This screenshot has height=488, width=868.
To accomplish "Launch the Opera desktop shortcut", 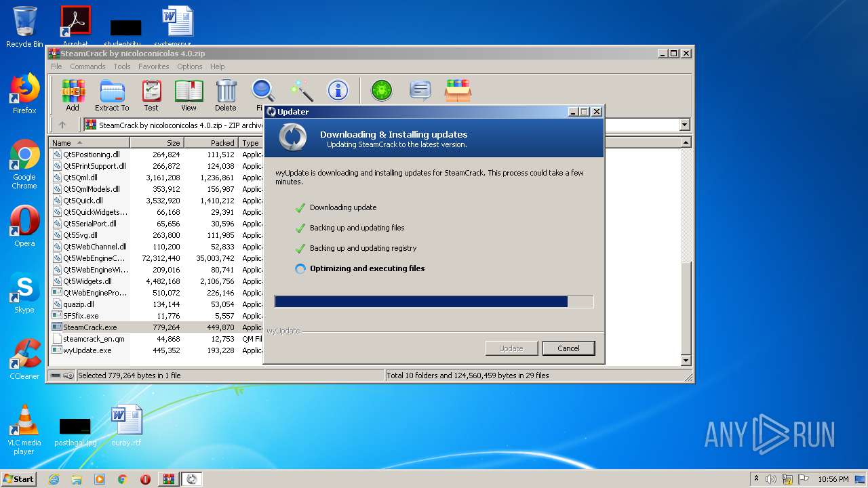I will coord(24,226).
